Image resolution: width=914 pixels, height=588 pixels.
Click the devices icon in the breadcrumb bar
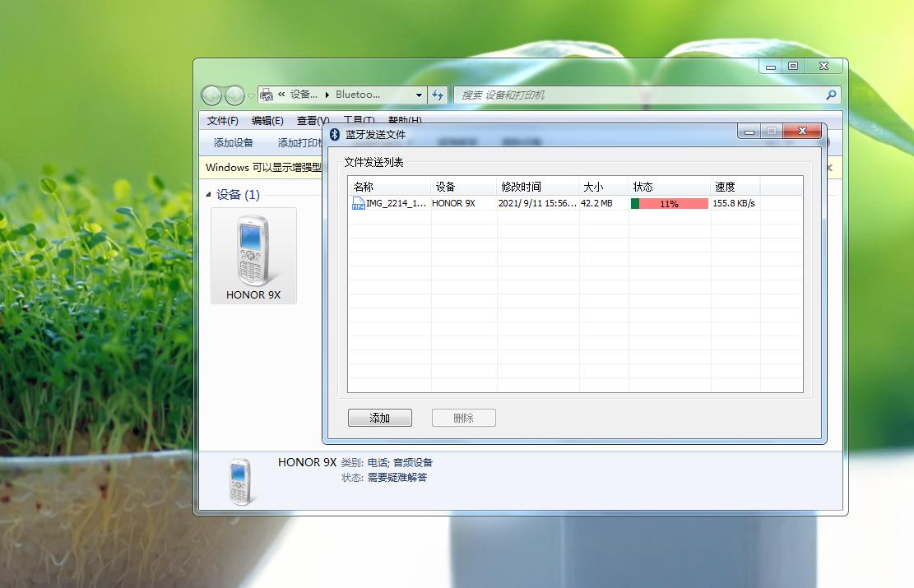pyautogui.click(x=267, y=95)
